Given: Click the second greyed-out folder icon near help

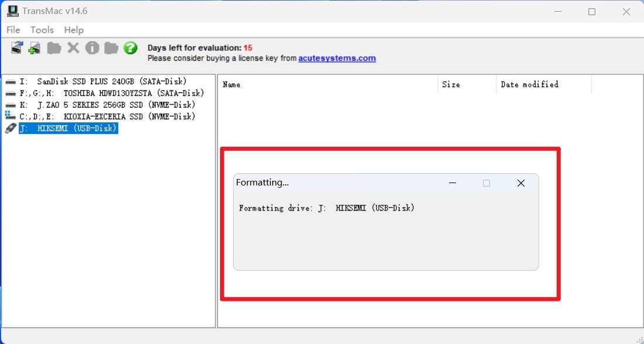Looking at the screenshot, I should pyautogui.click(x=111, y=48).
